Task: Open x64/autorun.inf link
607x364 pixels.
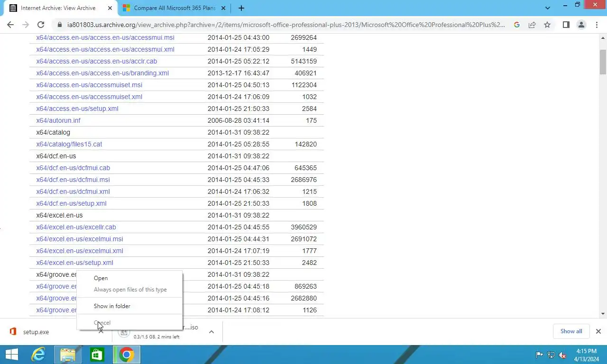Action: click(58, 120)
